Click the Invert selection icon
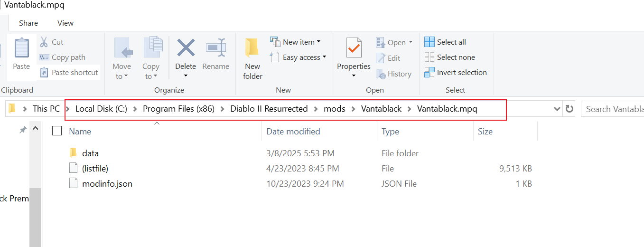Image resolution: width=644 pixels, height=247 pixels. point(429,72)
